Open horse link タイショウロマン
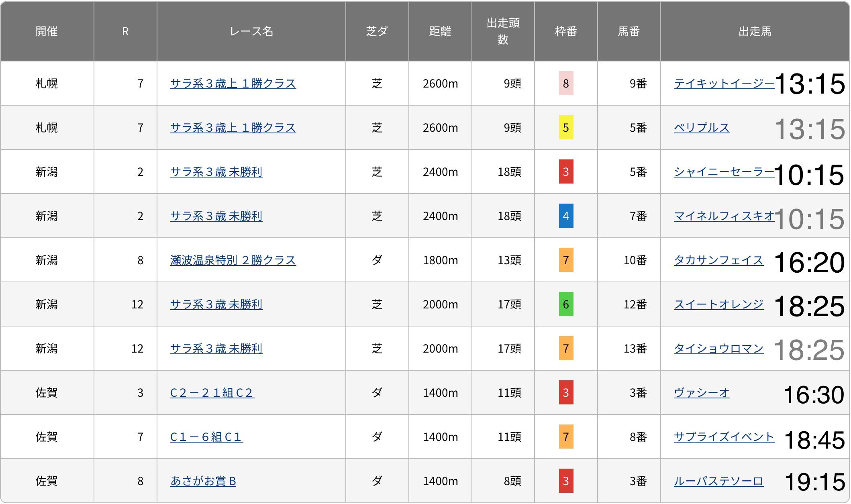Image resolution: width=851 pixels, height=504 pixels. coord(718,349)
